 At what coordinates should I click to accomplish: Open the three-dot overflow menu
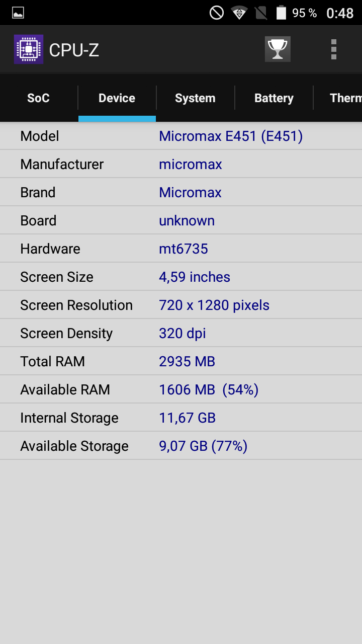click(334, 49)
